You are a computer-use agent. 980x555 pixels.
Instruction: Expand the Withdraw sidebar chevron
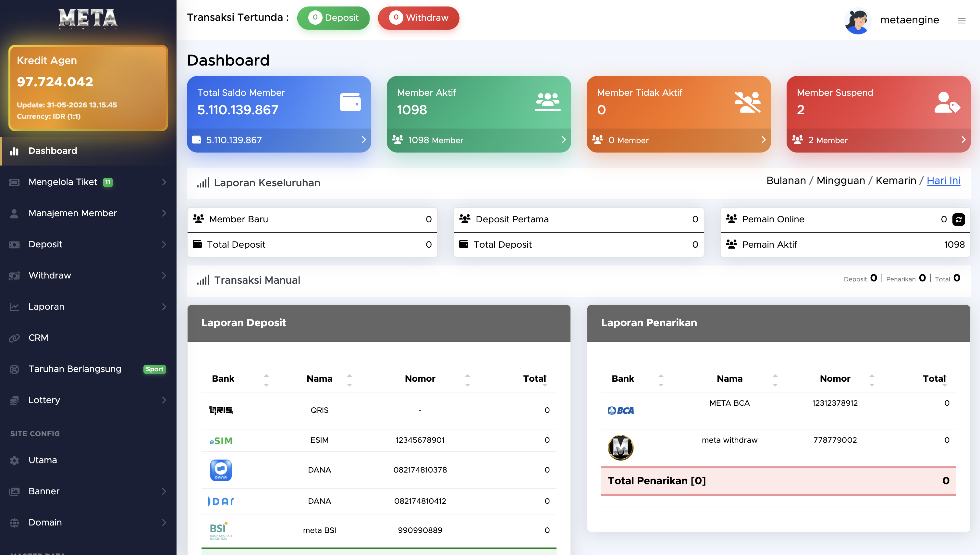click(x=164, y=276)
